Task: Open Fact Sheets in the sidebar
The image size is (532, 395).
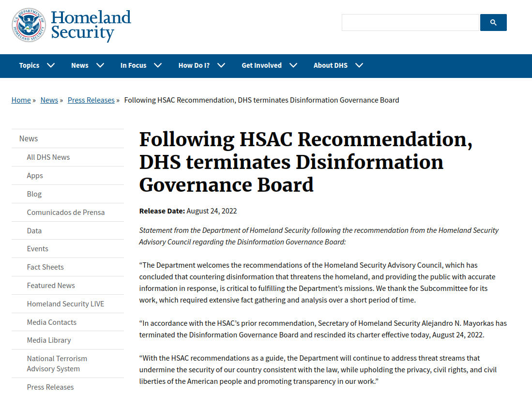Action: [67, 267]
